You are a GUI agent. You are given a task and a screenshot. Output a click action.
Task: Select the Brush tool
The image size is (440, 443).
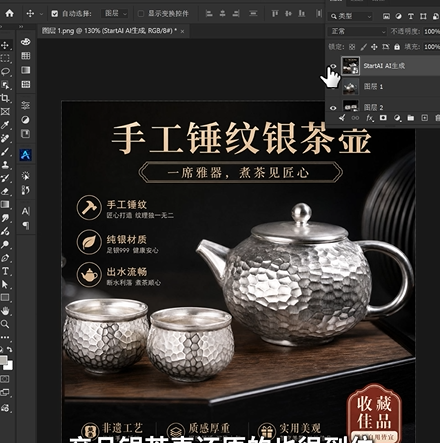(5, 152)
